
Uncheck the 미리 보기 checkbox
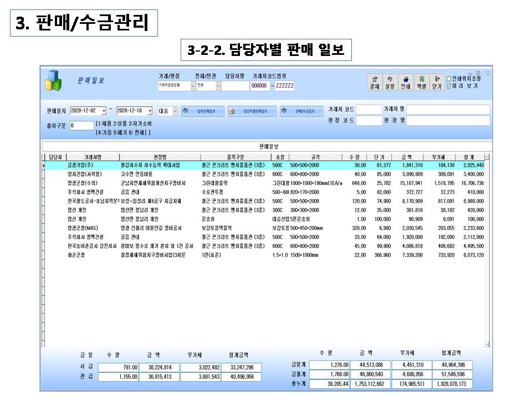pos(449,86)
